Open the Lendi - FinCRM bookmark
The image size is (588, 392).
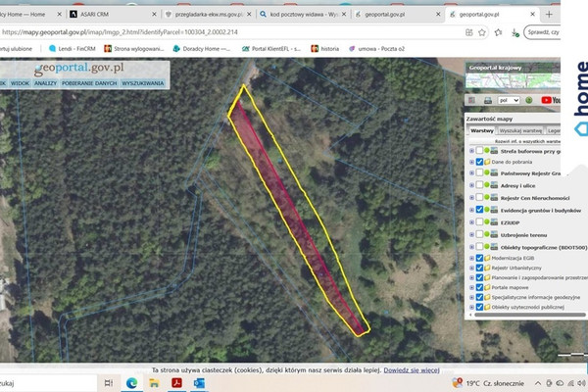72,49
